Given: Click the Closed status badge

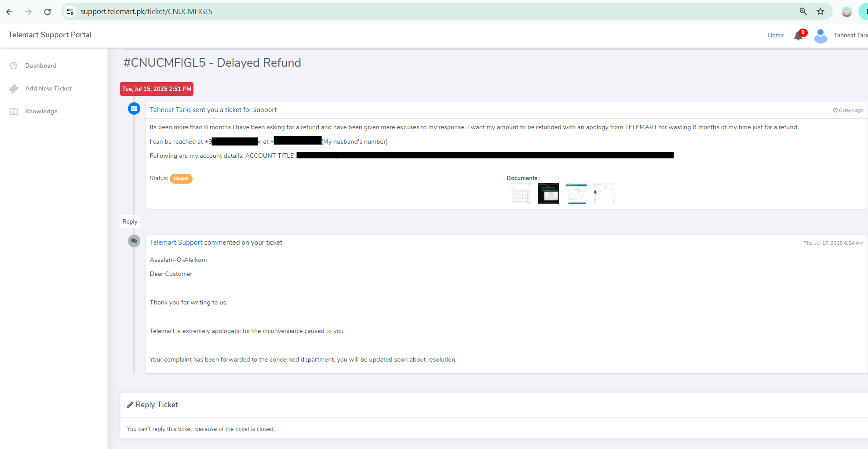Looking at the screenshot, I should [x=181, y=178].
